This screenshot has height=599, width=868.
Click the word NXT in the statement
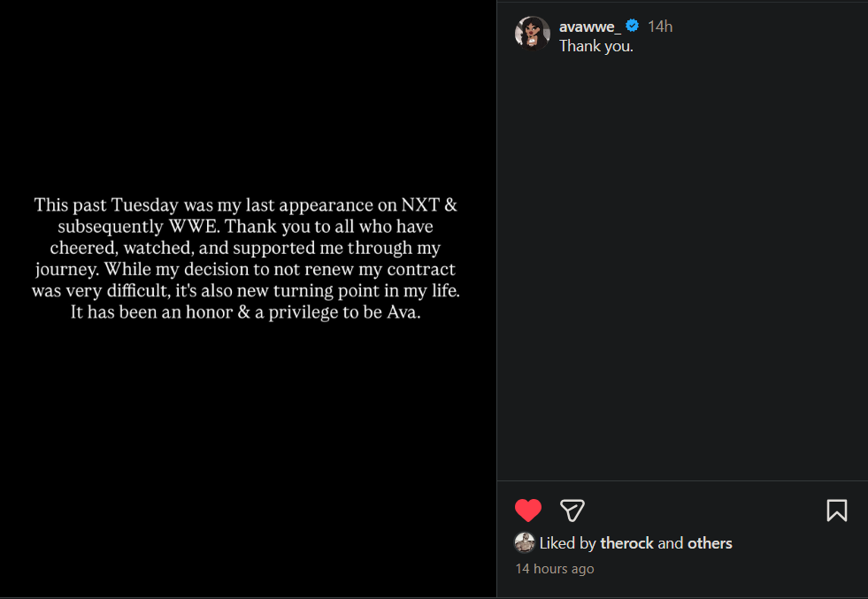(418, 205)
